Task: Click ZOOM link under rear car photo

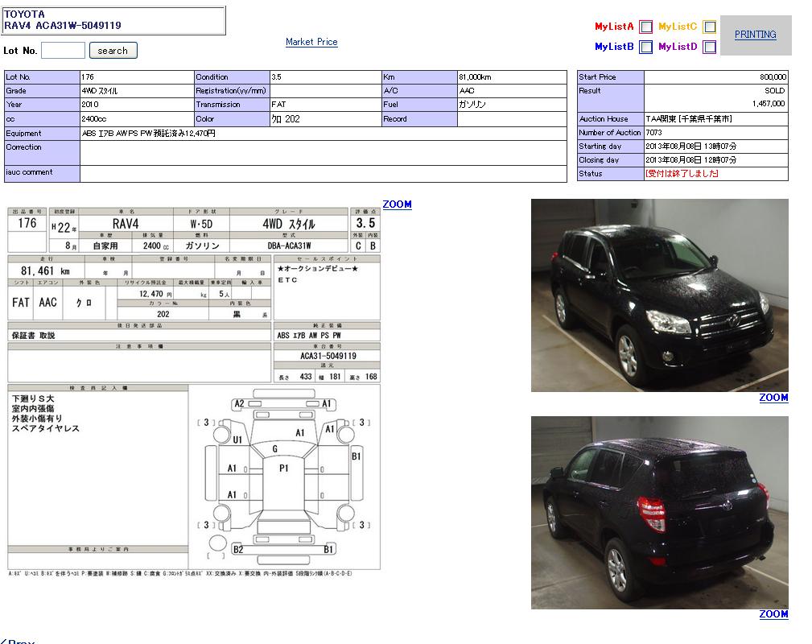Action: point(773,614)
